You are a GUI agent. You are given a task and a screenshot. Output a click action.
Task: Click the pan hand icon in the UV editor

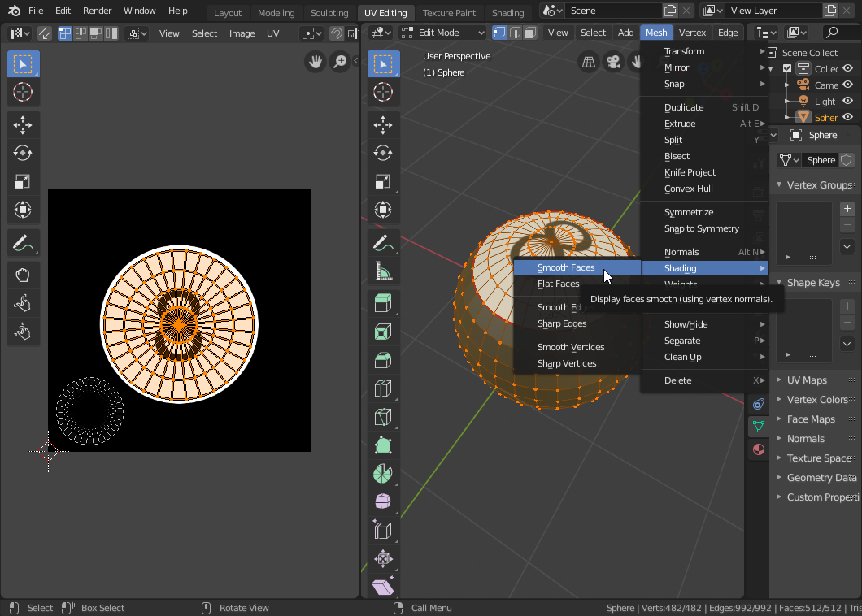coord(315,62)
